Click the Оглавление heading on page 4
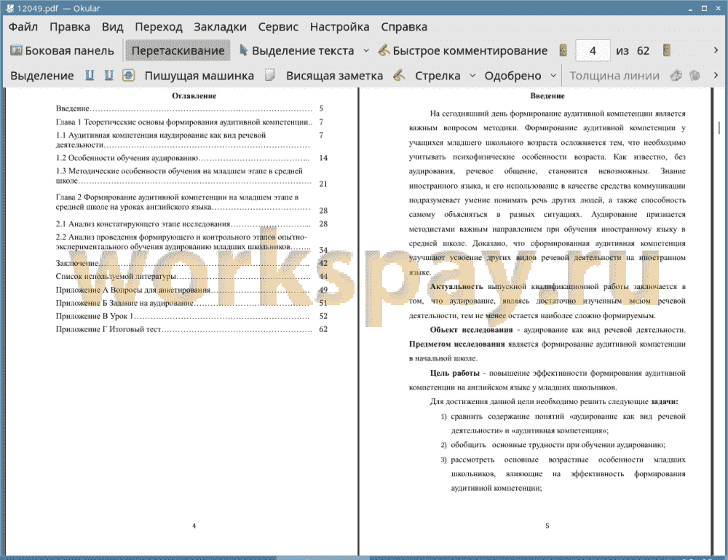728x560 pixels. 194,96
